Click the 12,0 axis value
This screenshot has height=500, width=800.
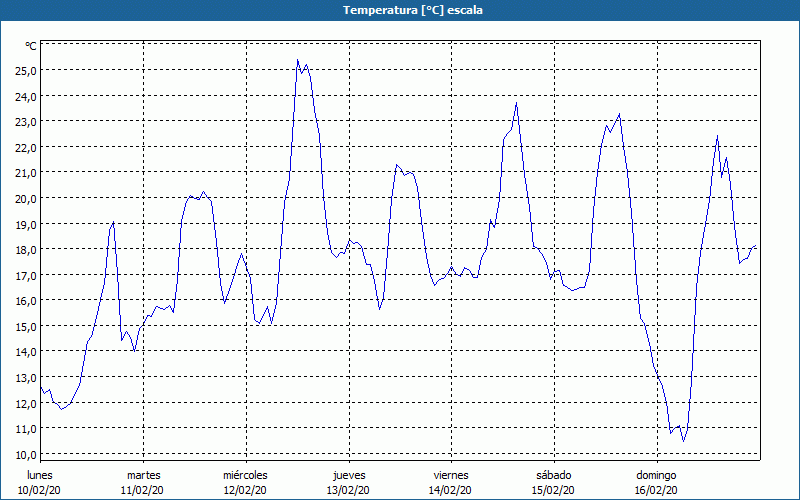(x=26, y=403)
